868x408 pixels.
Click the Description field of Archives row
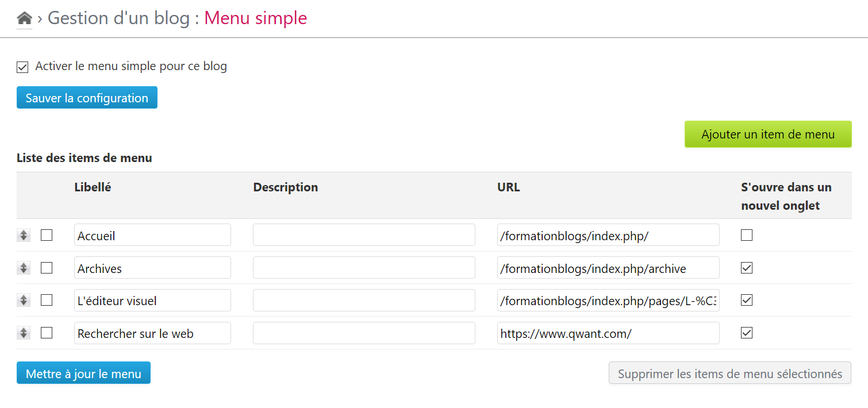pyautogui.click(x=364, y=268)
